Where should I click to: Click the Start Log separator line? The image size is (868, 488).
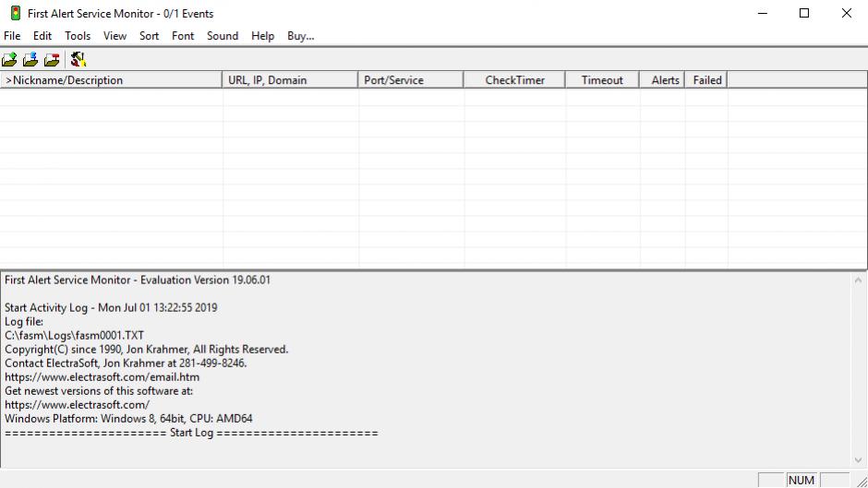tap(191, 433)
